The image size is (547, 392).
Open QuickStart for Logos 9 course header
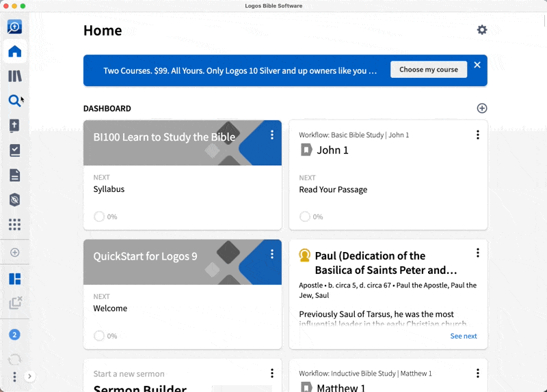(145, 257)
